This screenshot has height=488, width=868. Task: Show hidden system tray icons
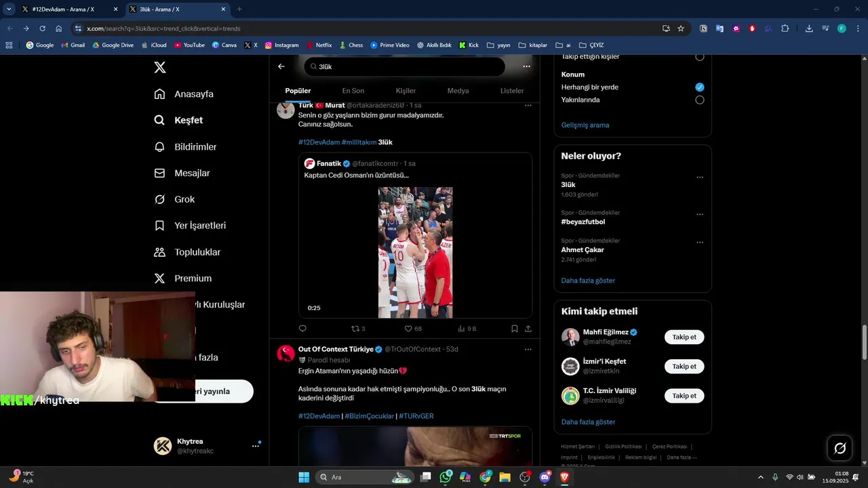(x=761, y=477)
